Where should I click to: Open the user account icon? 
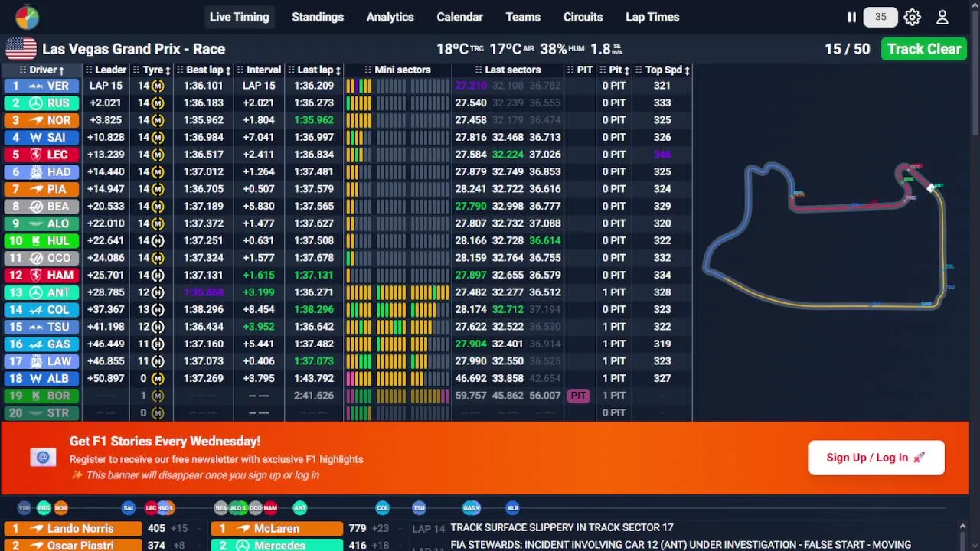point(942,17)
